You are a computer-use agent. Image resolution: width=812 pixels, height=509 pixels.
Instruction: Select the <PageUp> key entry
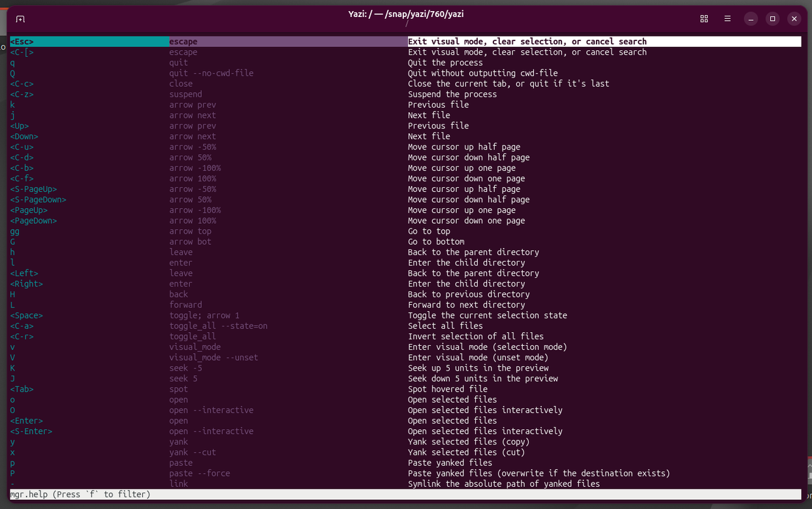coord(29,210)
